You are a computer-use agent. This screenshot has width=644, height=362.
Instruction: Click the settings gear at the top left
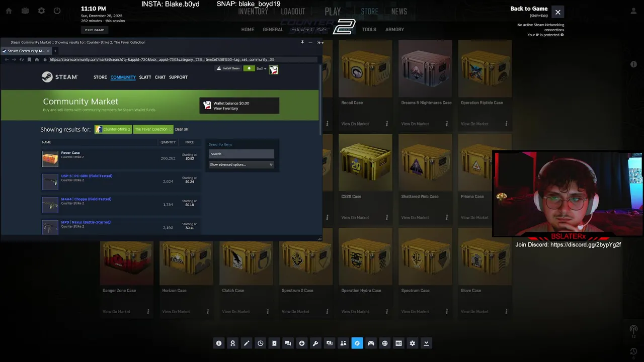point(41,11)
